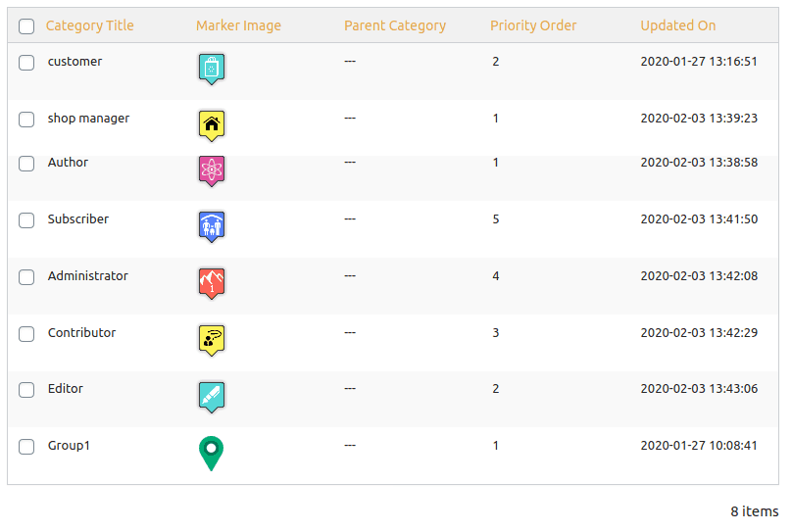This screenshot has width=791, height=532.
Task: Open the Subscriber category title
Action: point(78,219)
